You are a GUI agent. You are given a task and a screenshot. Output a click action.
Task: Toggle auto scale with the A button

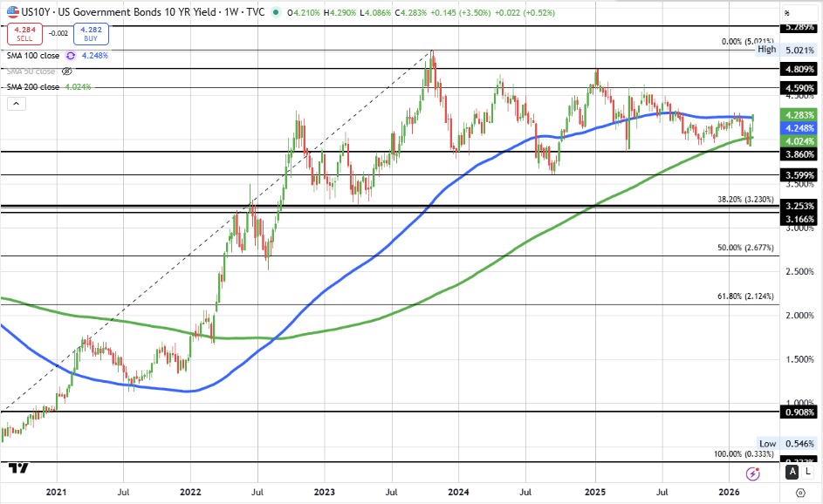click(792, 472)
